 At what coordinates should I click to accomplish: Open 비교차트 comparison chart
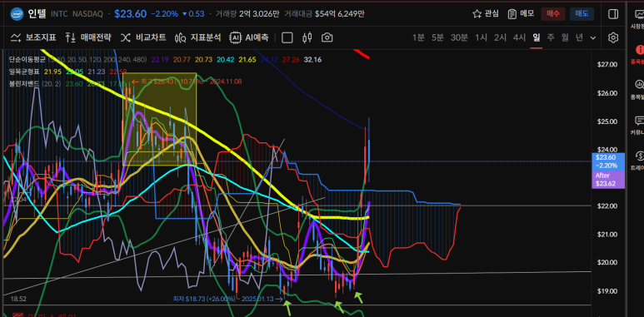coord(143,37)
